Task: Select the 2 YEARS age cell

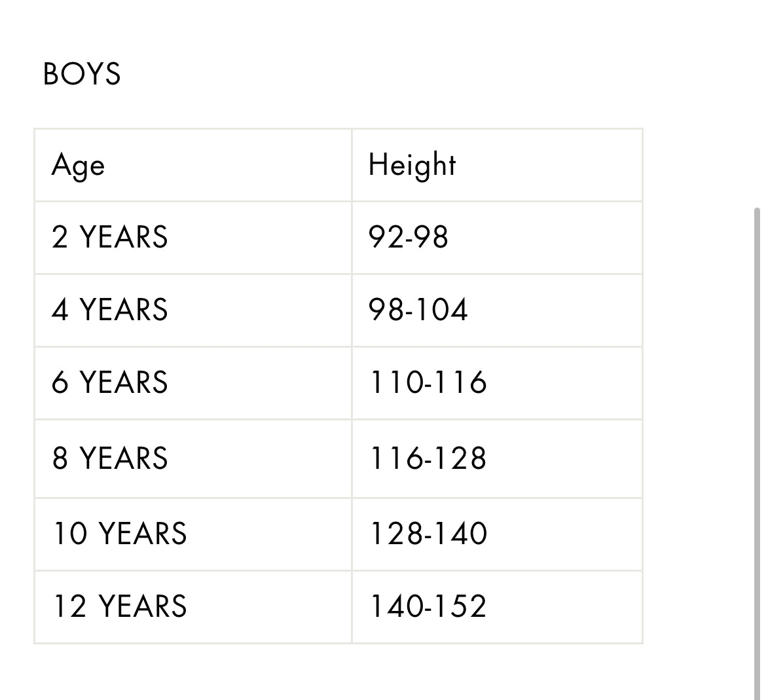Action: coord(110,237)
